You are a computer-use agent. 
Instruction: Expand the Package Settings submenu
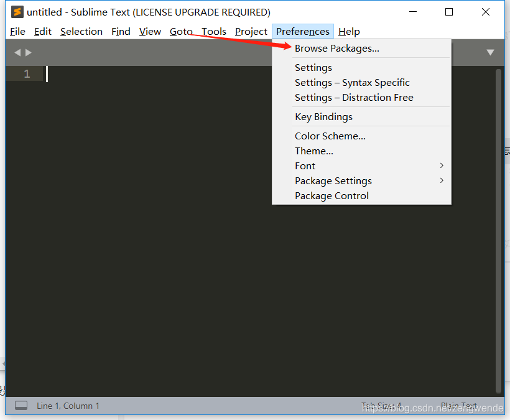[361, 181]
